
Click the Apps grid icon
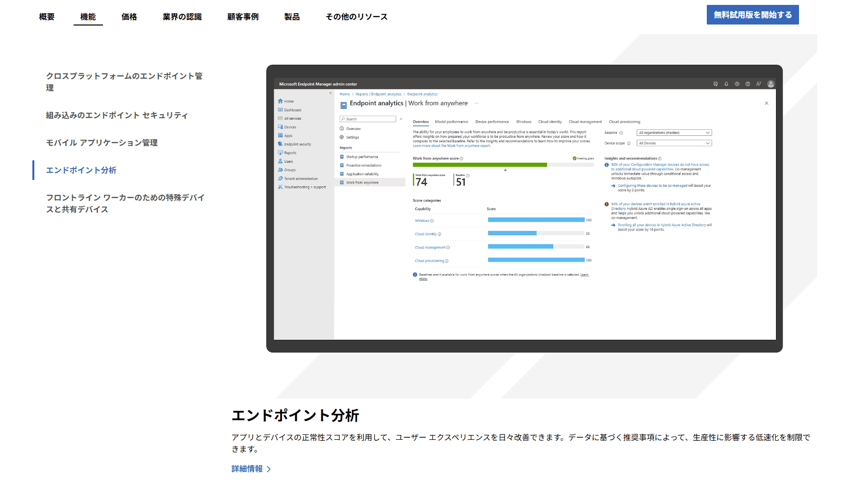pyautogui.click(x=281, y=135)
